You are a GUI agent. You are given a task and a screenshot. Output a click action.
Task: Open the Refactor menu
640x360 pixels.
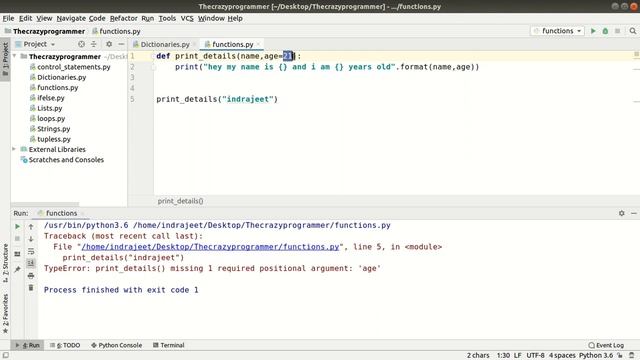pyautogui.click(x=123, y=18)
